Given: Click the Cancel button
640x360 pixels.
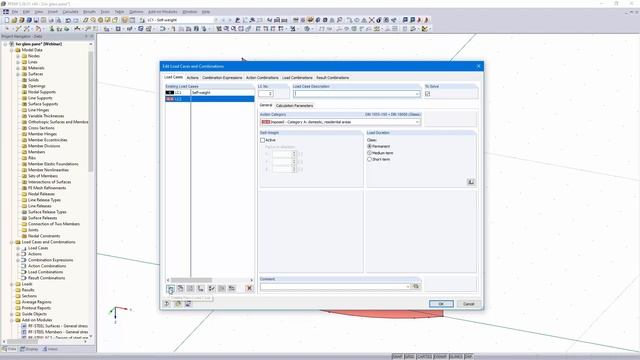Looking at the screenshot, I should pyautogui.click(x=468, y=304).
